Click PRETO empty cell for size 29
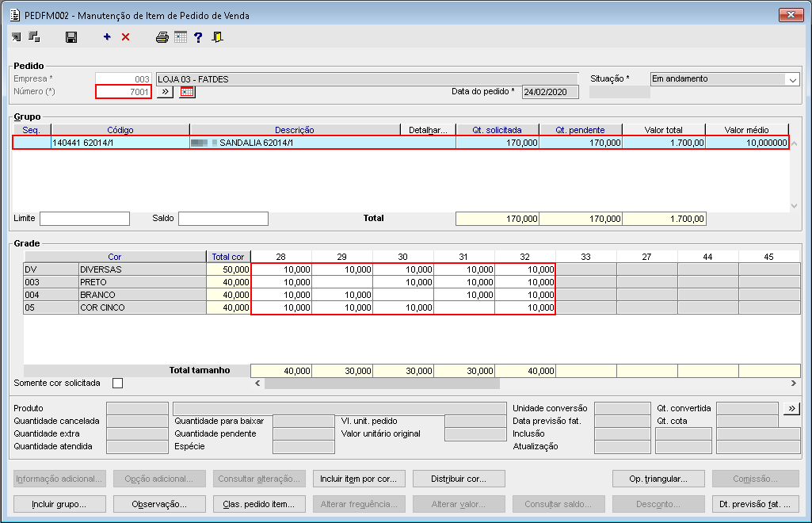 coord(342,282)
